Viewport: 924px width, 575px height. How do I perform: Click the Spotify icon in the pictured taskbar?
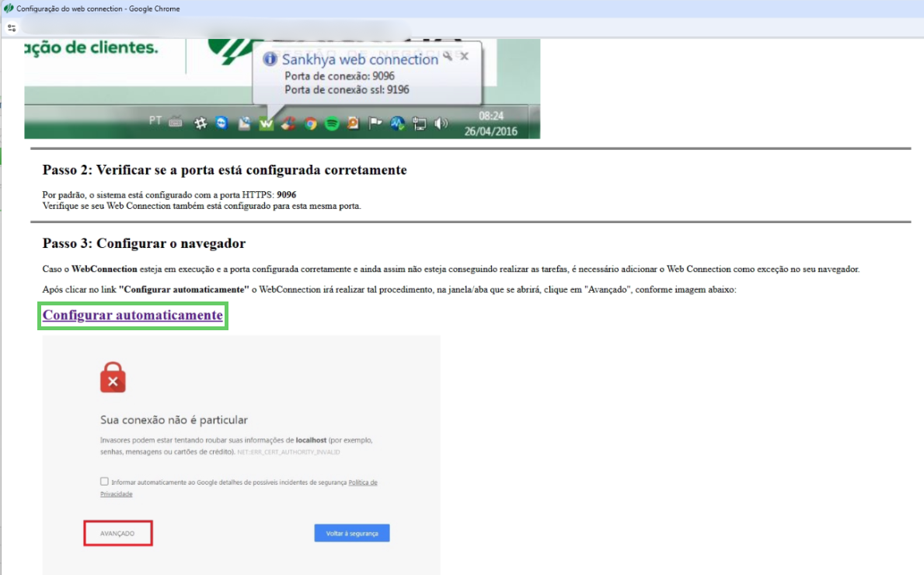[x=332, y=123]
